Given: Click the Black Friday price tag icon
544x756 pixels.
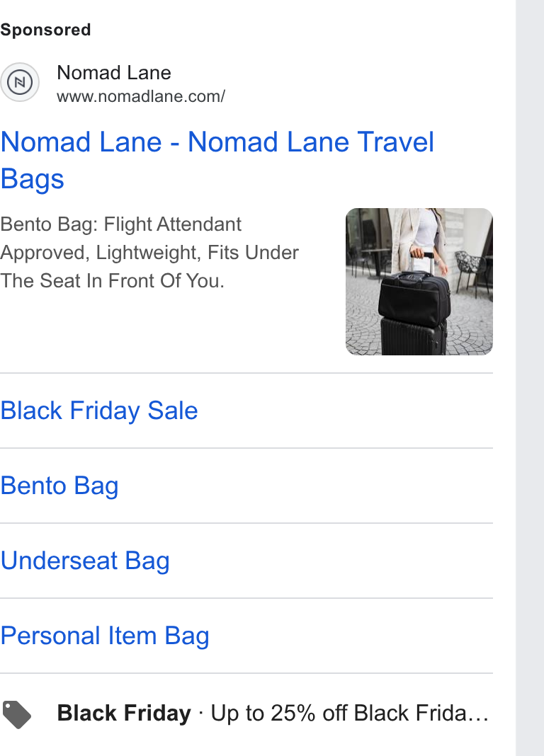Looking at the screenshot, I should (x=17, y=714).
